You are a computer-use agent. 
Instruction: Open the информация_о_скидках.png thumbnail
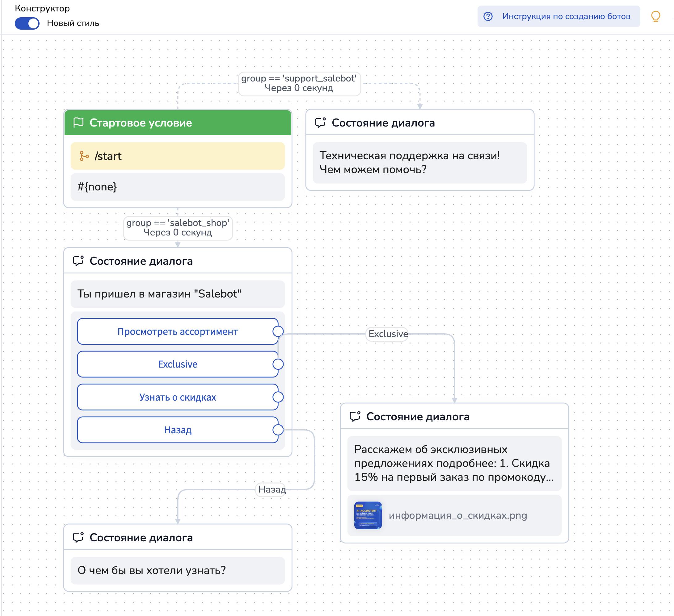click(x=368, y=515)
